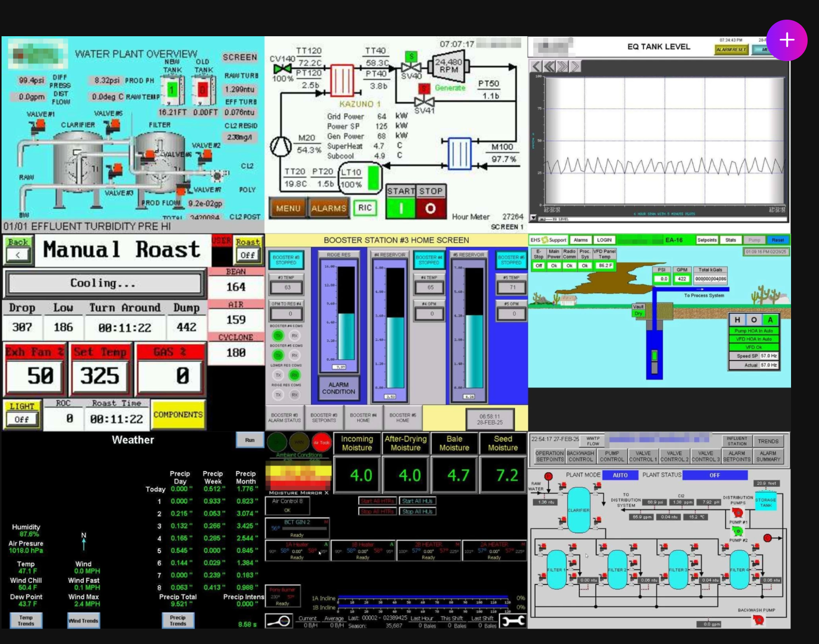
Task: Click the purple plus button
Action: coord(786,40)
